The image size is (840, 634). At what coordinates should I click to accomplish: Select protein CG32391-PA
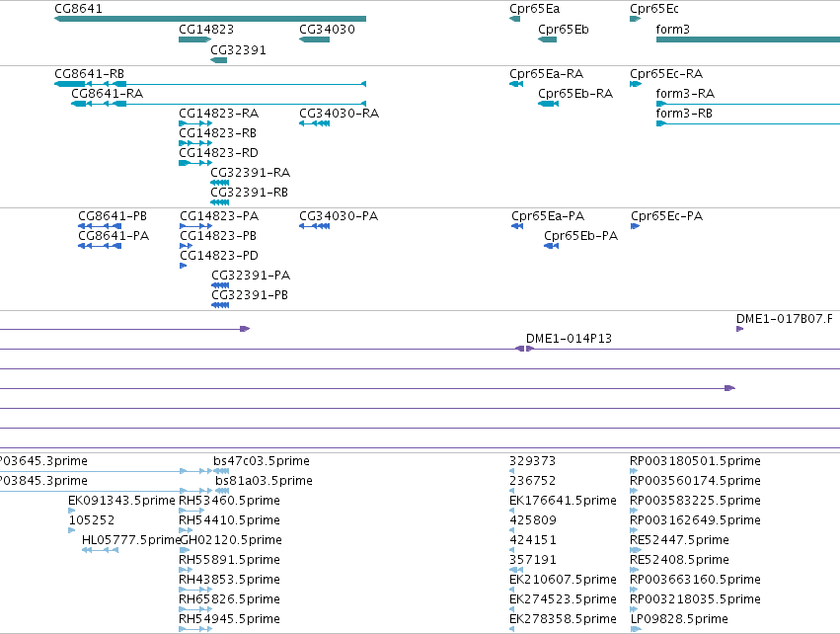[x=220, y=285]
